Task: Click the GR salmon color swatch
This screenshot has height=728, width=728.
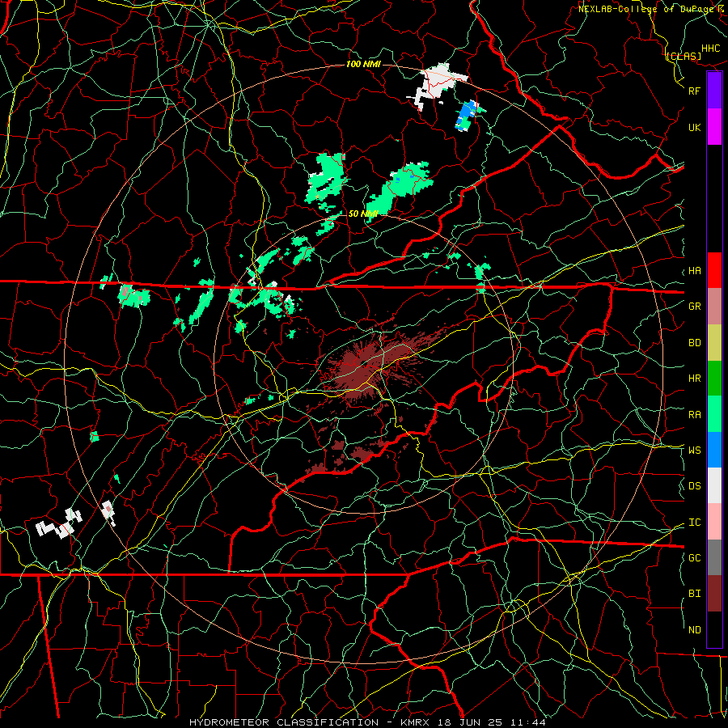Action: click(714, 307)
